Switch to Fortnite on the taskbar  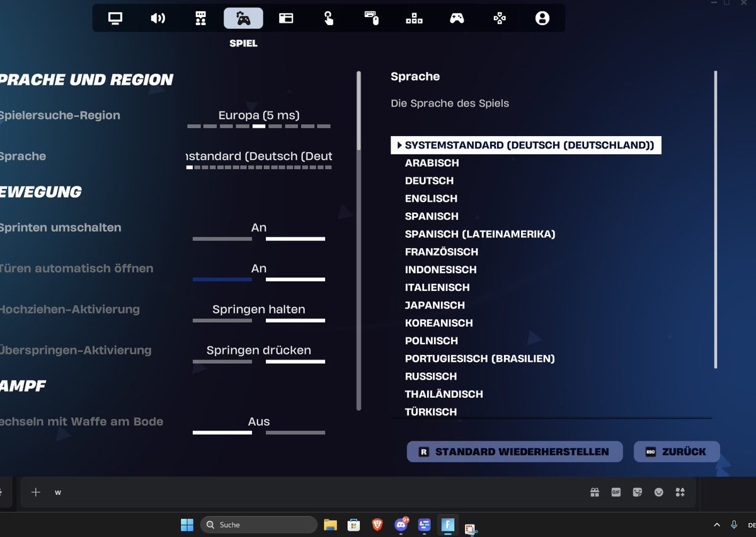click(447, 524)
